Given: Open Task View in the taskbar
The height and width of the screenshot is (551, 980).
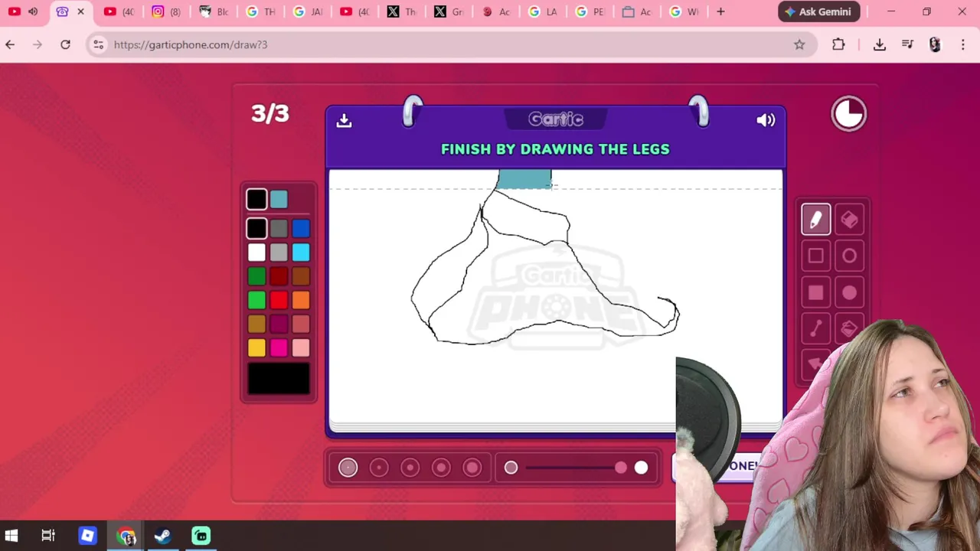Looking at the screenshot, I should [48, 536].
